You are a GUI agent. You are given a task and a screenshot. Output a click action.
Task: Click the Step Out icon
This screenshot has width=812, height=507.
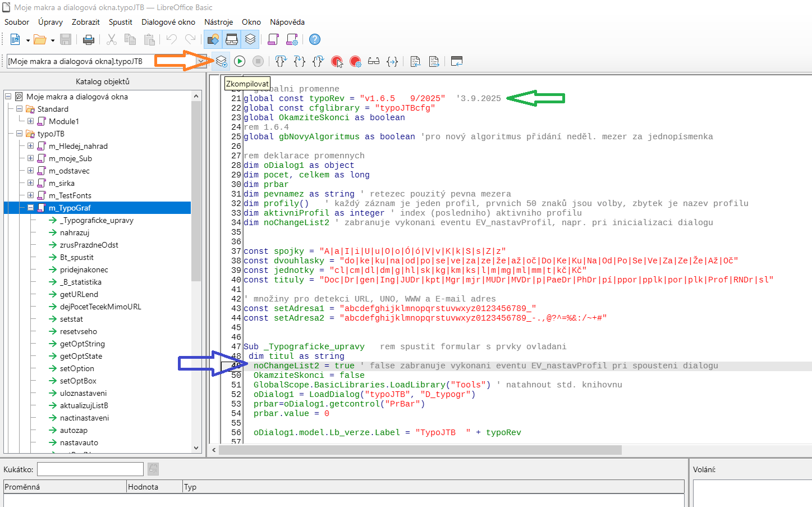318,61
